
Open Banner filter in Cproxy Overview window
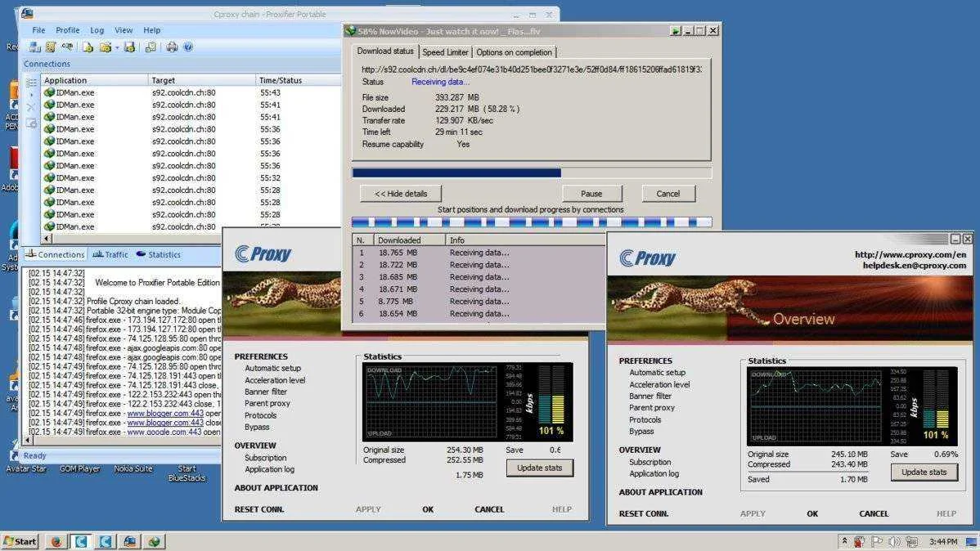click(650, 396)
